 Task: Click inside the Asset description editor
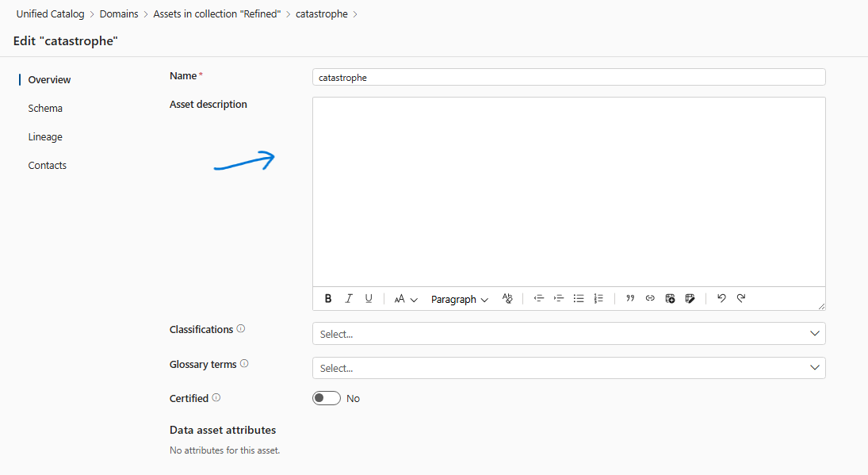(569, 192)
